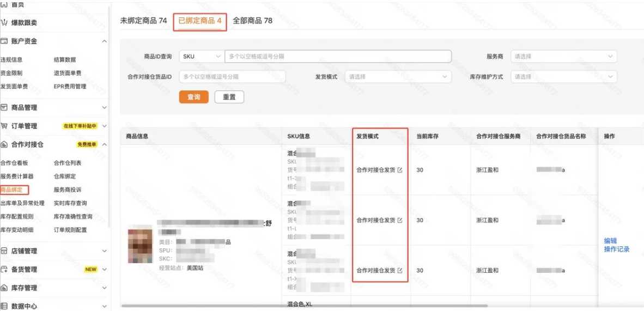Click the 店铺管理 store icon
This screenshot has height=311, width=644.
pos(4,251)
